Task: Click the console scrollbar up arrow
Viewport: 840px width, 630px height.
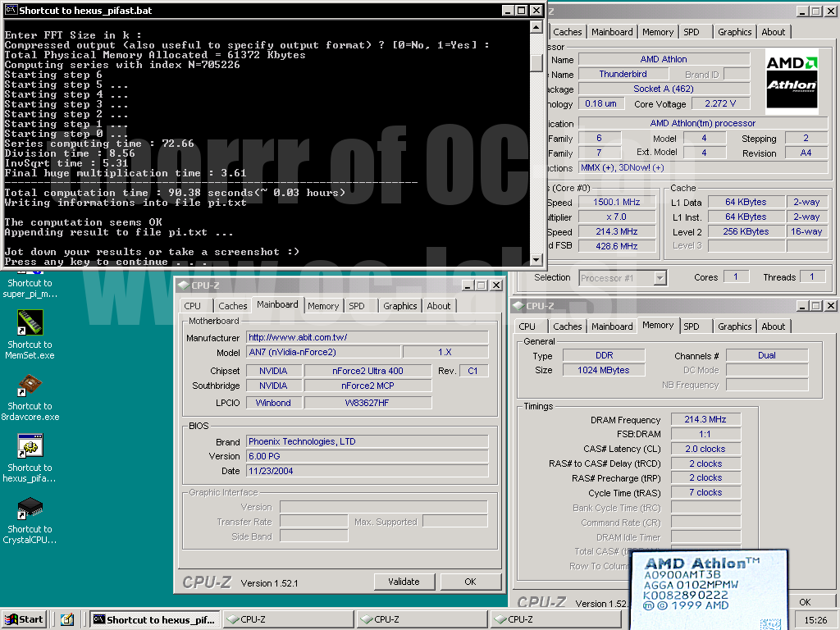Action: click(536, 27)
